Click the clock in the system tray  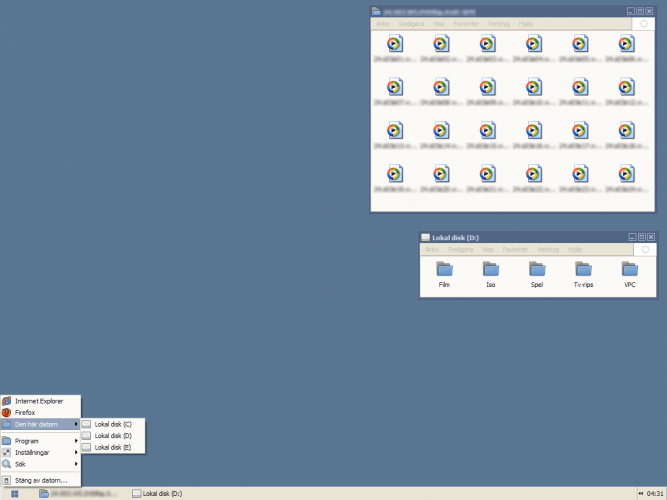click(x=654, y=493)
